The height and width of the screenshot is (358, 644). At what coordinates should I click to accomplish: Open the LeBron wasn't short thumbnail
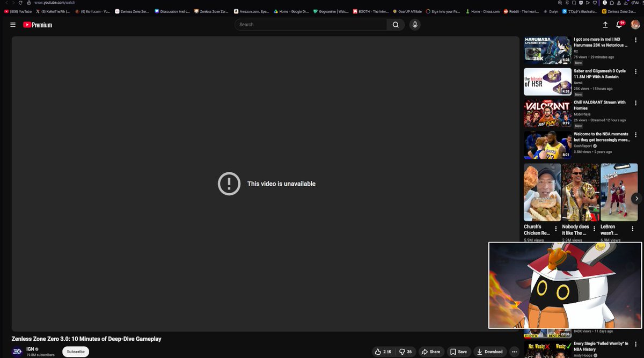[619, 192]
